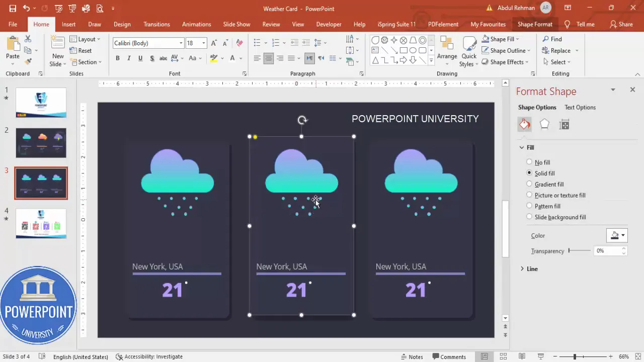This screenshot has height=362, width=644.
Task: Justify the paragraph text
Action: click(291, 58)
